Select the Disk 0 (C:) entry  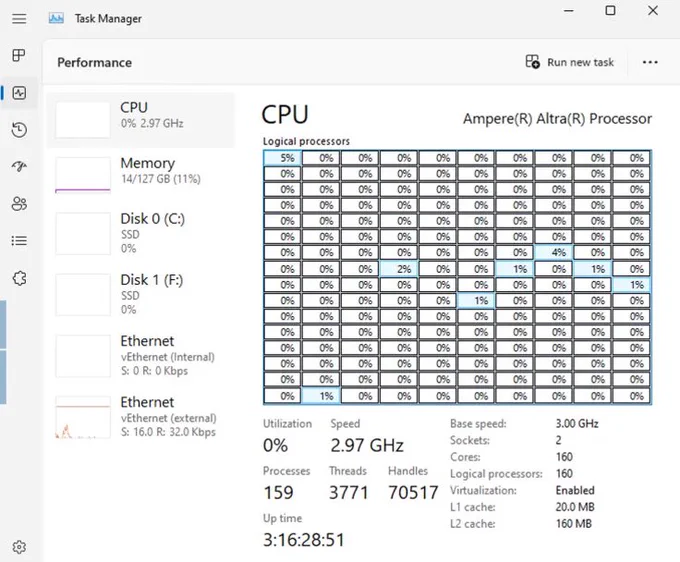(x=141, y=233)
